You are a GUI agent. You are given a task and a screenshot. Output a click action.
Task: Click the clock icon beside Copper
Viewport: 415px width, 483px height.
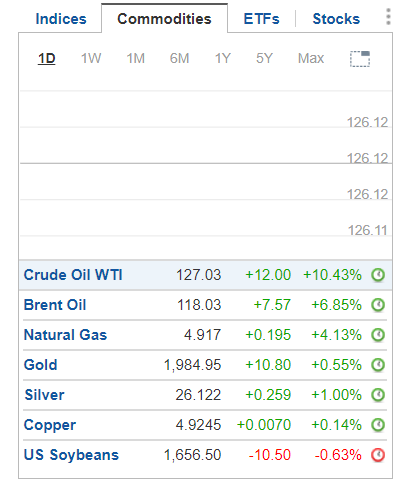pos(378,425)
